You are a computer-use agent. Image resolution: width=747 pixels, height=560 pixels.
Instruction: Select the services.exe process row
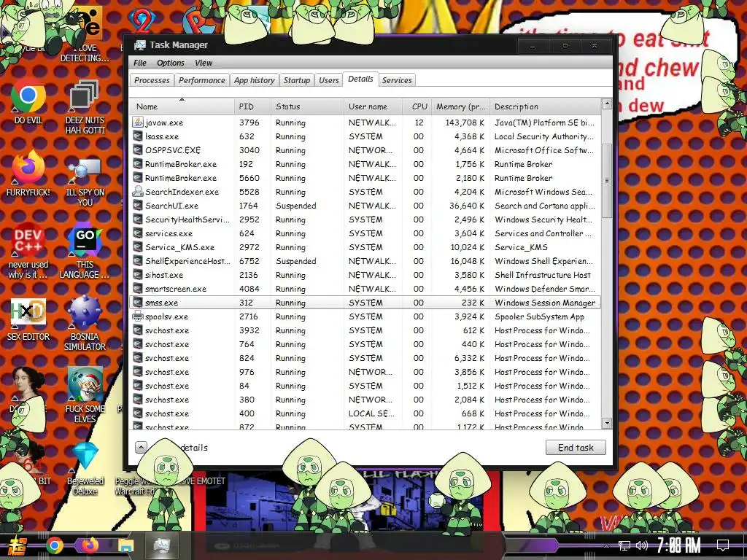pos(365,233)
